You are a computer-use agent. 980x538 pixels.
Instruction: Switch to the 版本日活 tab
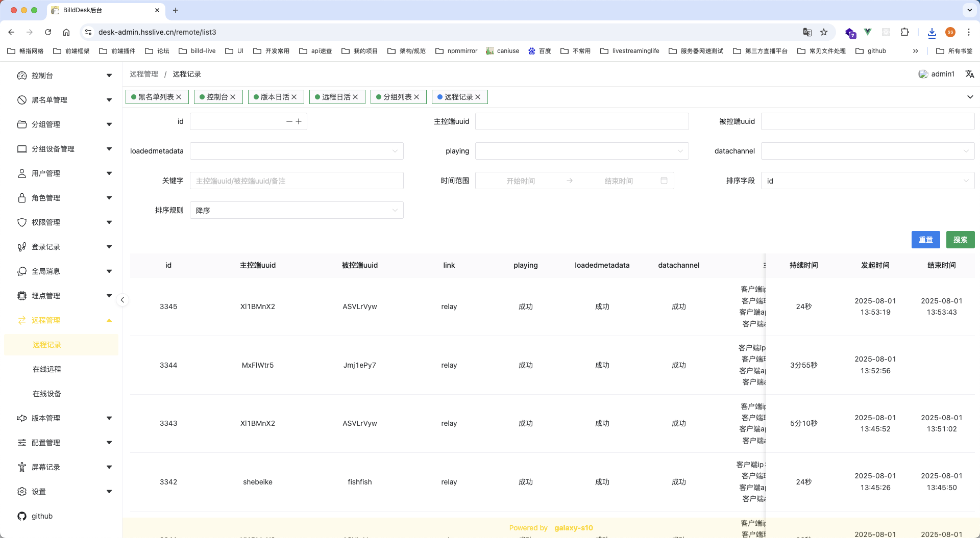276,97
